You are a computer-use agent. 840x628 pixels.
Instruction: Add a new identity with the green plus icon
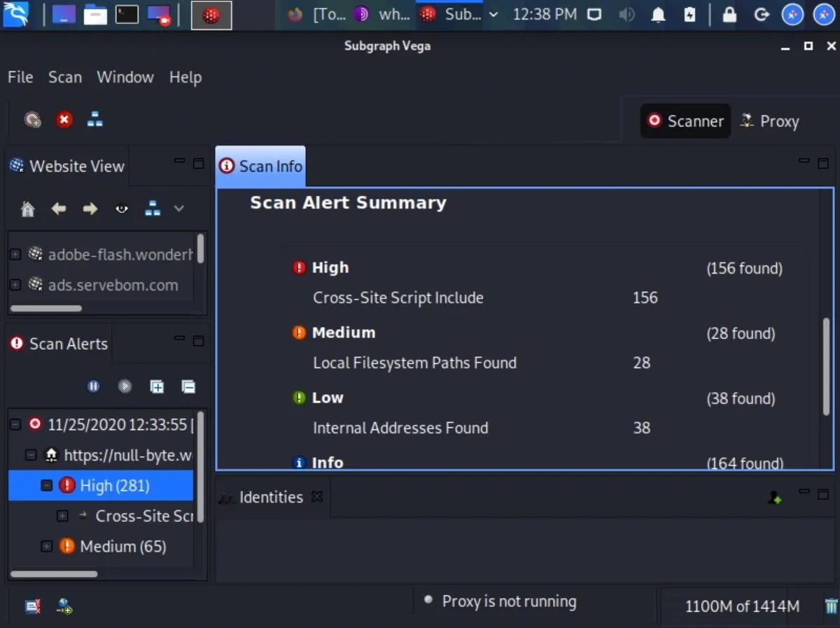point(775,498)
